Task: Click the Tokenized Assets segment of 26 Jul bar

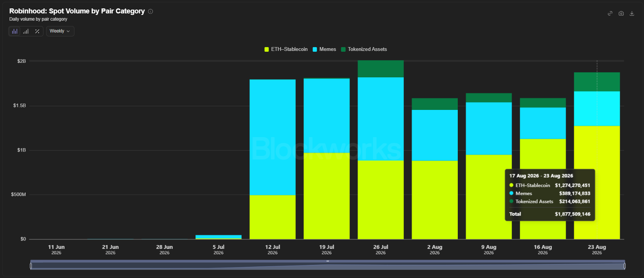Action: (381, 69)
